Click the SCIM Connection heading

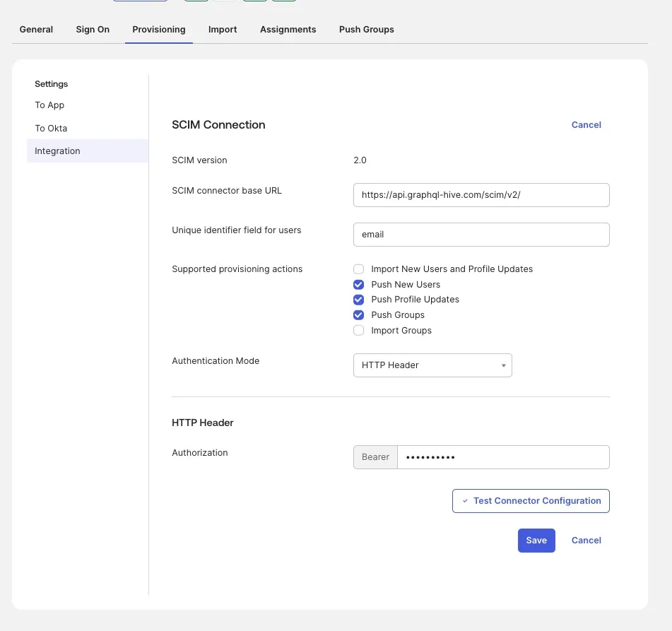(218, 125)
